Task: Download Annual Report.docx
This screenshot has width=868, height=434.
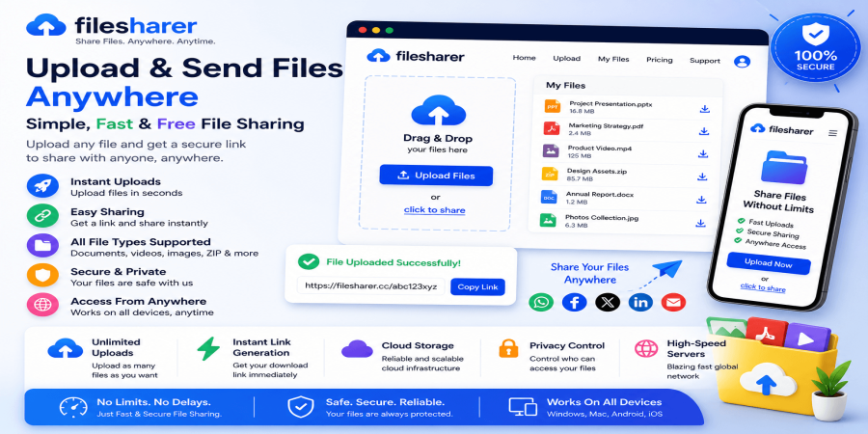Action: coord(701,200)
